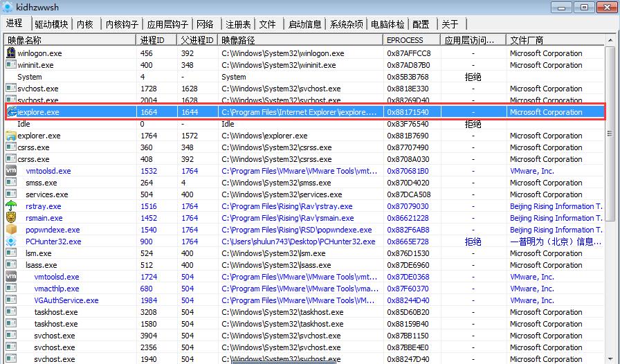
Task: Open the 内核 tab
Action: click(x=85, y=24)
